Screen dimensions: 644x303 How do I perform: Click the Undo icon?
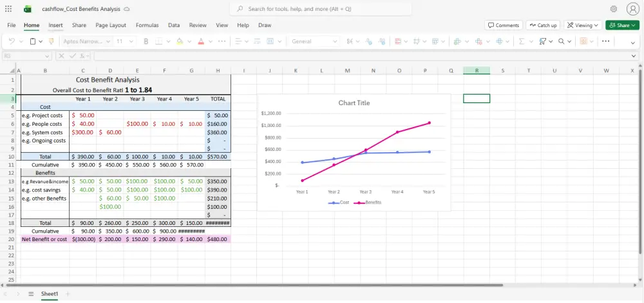[x=12, y=41]
